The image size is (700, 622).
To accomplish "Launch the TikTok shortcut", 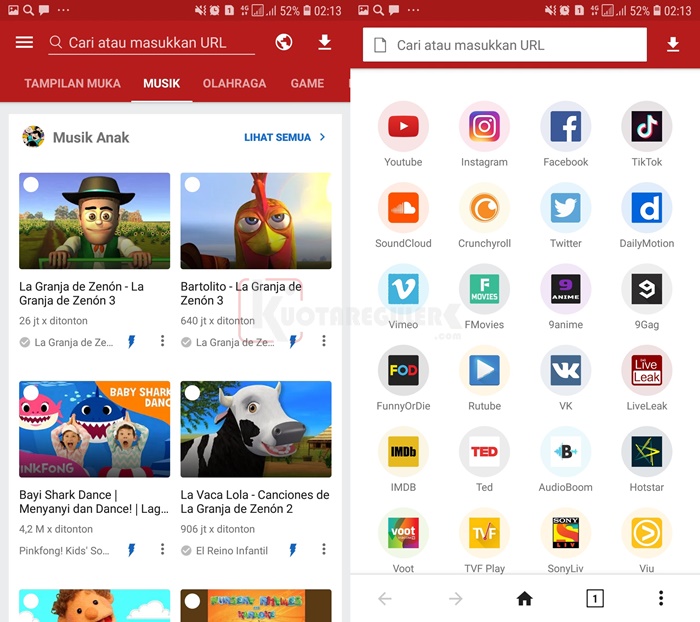I will (x=646, y=127).
